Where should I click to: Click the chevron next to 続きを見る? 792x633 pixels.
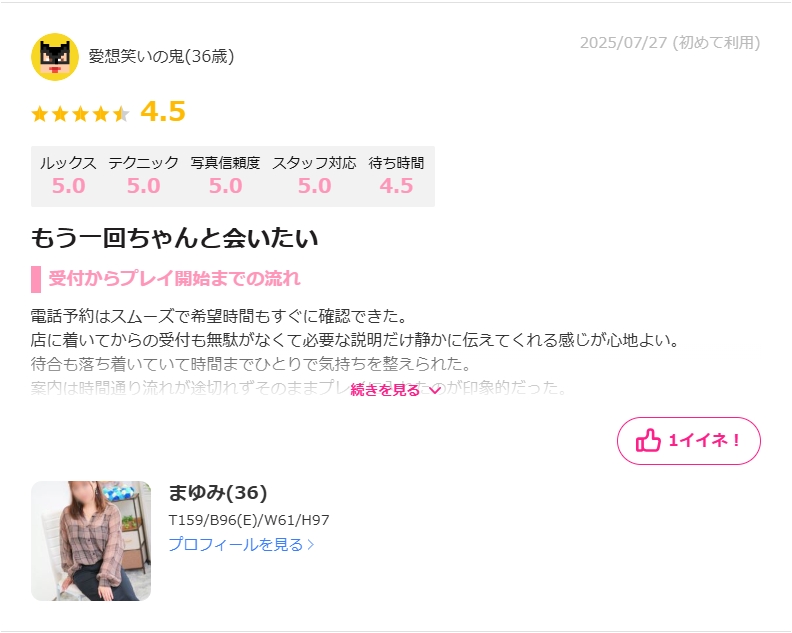(x=435, y=391)
